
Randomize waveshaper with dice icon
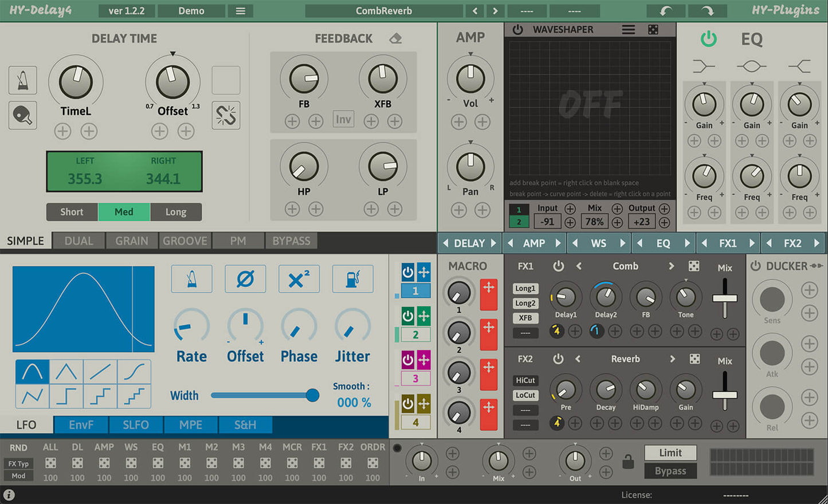653,29
